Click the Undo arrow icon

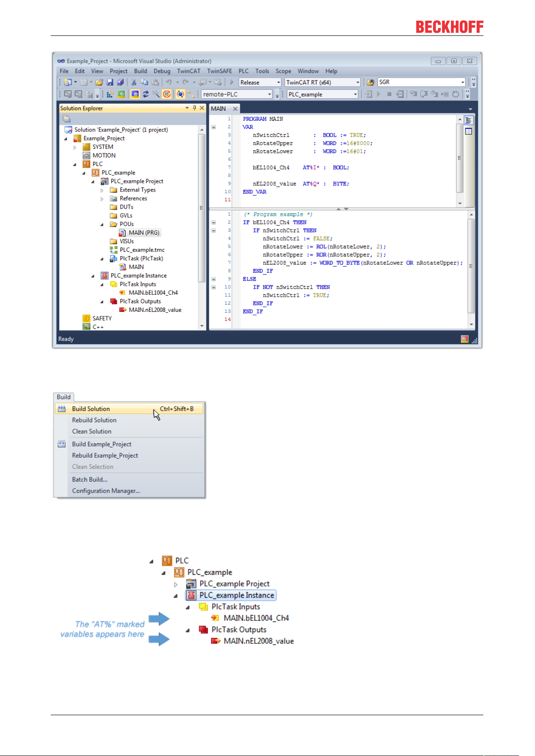(x=169, y=83)
